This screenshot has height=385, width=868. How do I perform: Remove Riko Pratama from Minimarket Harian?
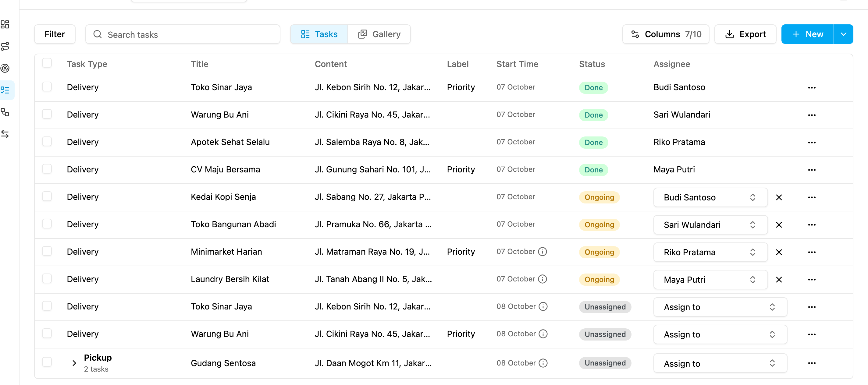tap(779, 252)
